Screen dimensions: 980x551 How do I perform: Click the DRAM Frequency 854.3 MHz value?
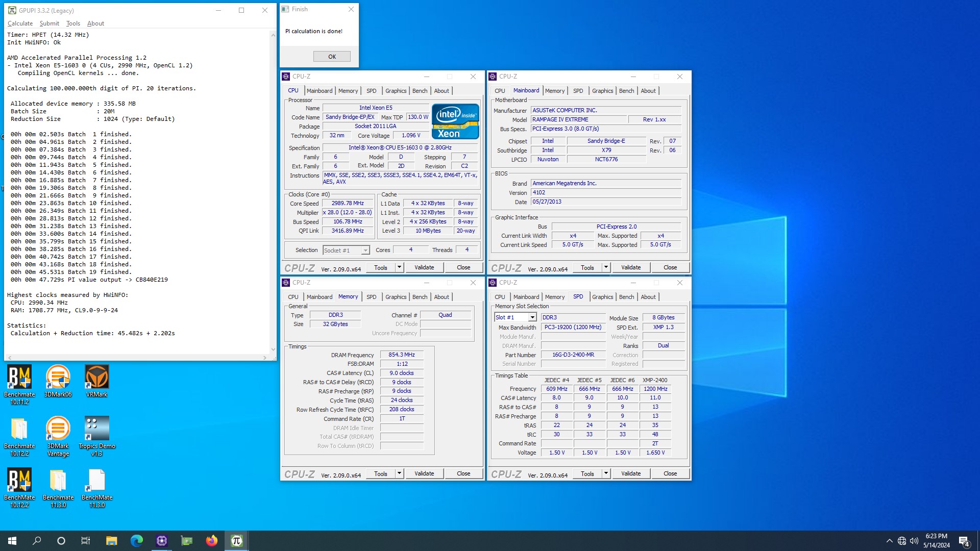point(402,355)
